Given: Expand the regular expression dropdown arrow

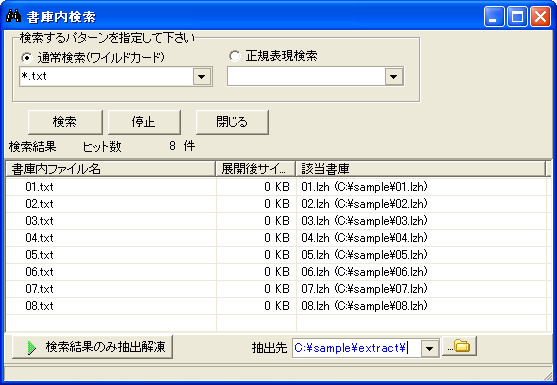Looking at the screenshot, I should point(393,76).
